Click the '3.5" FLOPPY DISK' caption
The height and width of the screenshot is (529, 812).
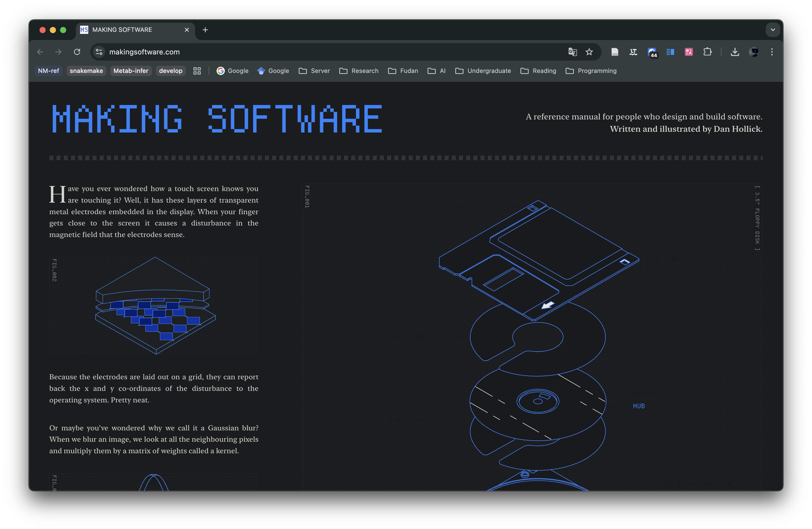[x=757, y=218]
